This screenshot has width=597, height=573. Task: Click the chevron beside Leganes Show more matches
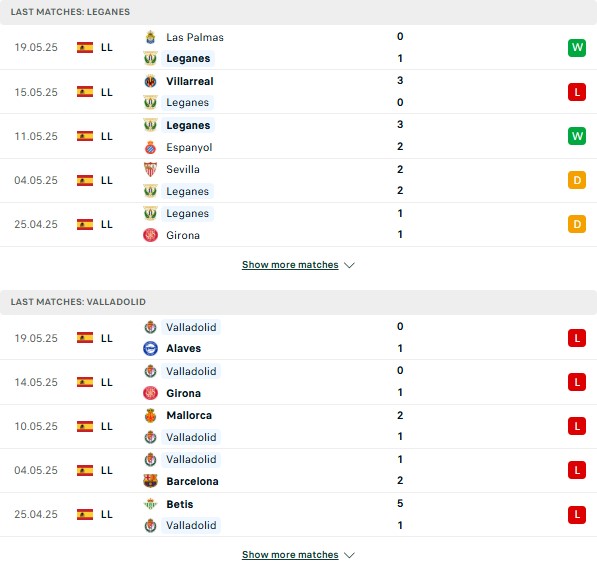[349, 265]
